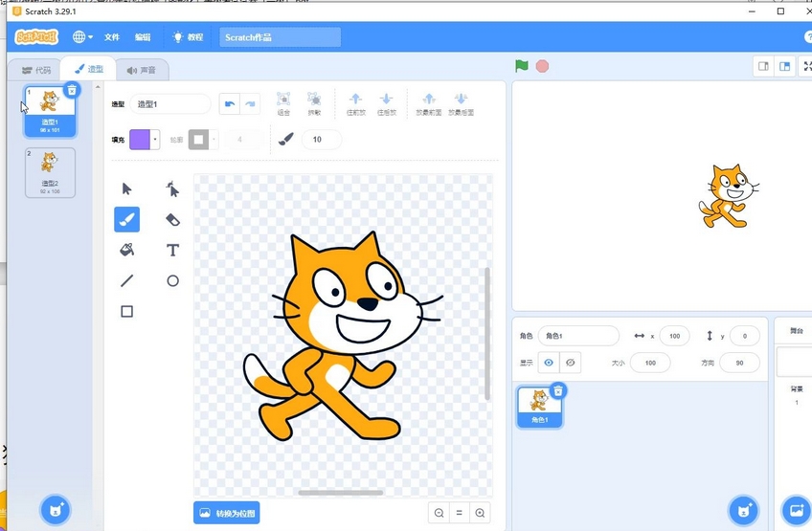
Task: Open the choose a backdrop button
Action: [x=796, y=510]
